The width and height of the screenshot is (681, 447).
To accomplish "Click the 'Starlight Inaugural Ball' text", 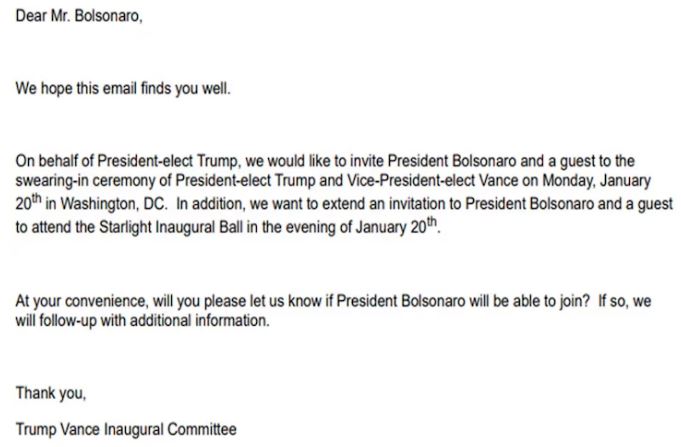I will click(171, 227).
